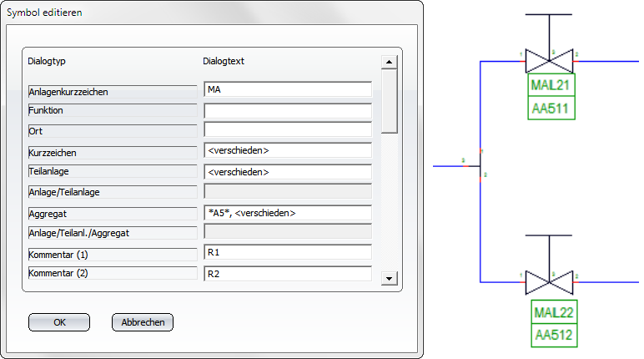644x359 pixels.
Task: Click the AA512 label box
Action: [x=554, y=336]
